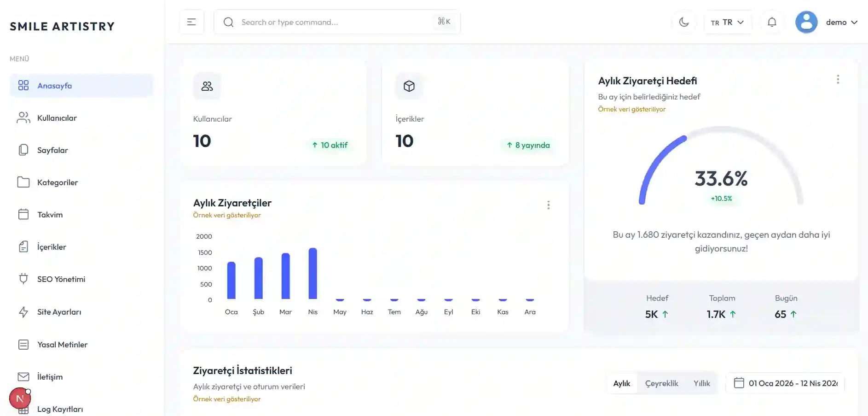Click the notification bell icon
868x416 pixels.
click(772, 22)
